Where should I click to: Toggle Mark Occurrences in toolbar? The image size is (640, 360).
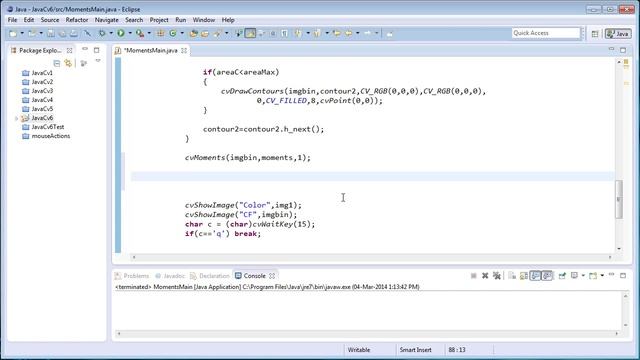coord(250,33)
